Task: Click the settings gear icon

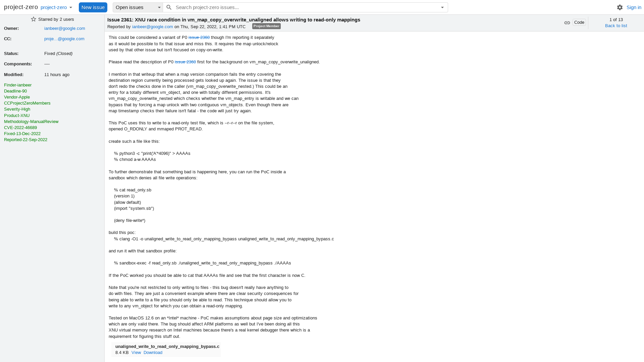Action: pyautogui.click(x=620, y=7)
